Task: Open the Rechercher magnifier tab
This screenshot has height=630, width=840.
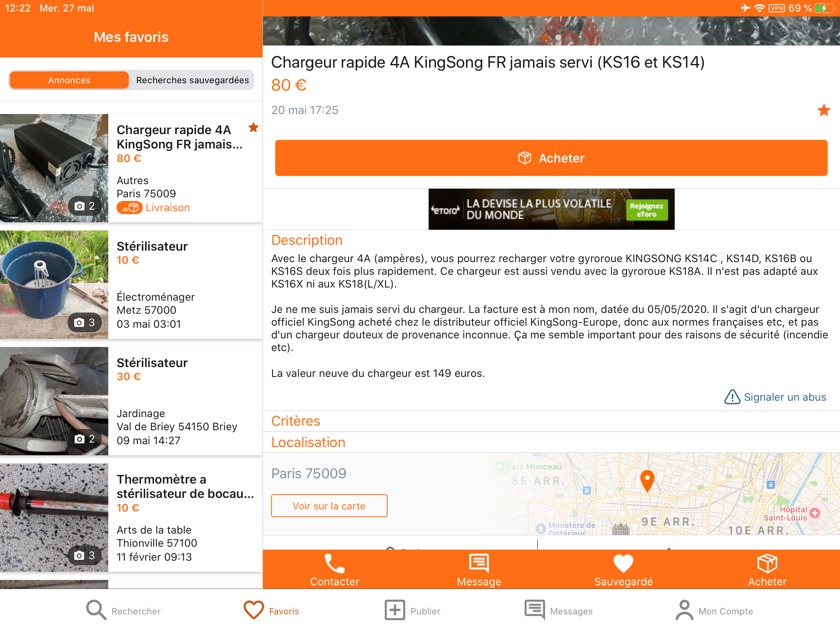Action: [123, 611]
